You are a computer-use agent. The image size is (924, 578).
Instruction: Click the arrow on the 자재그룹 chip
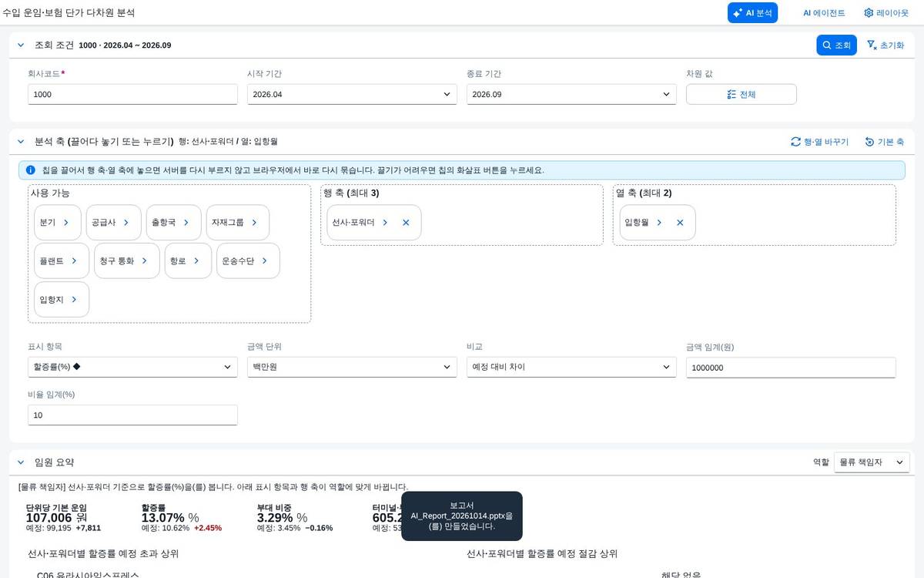pyautogui.click(x=255, y=222)
